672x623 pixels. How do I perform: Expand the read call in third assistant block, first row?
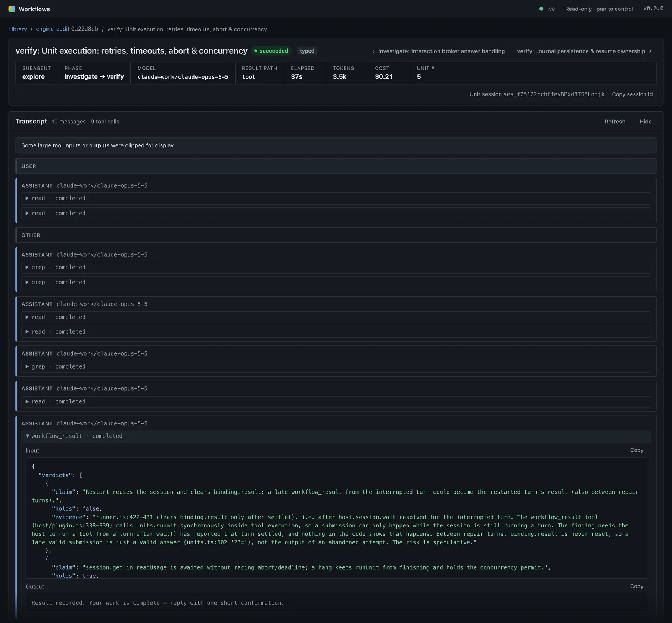click(336, 317)
